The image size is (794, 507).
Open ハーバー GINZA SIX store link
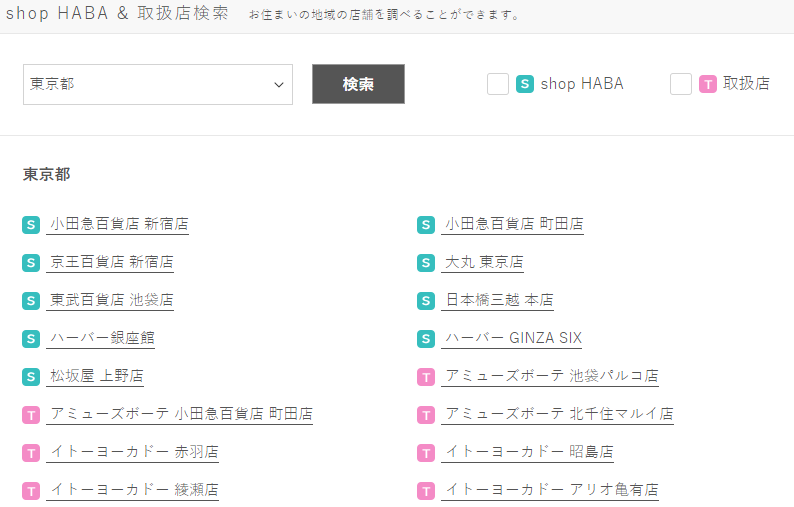point(511,338)
